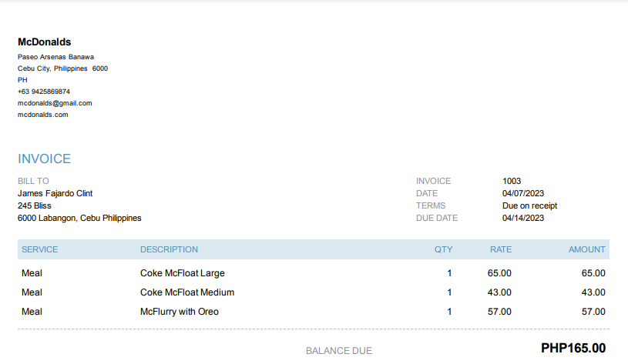Click the invoice date 04/07/2023
The width and height of the screenshot is (628, 364).
(x=523, y=194)
